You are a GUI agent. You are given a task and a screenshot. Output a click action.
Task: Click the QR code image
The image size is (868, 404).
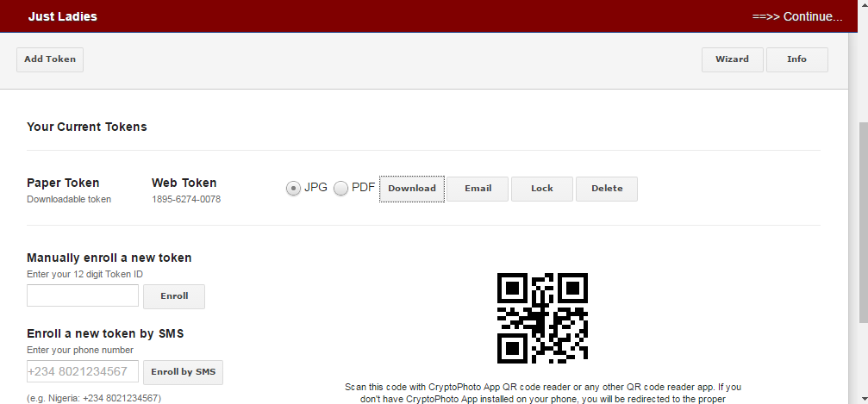[x=542, y=318]
